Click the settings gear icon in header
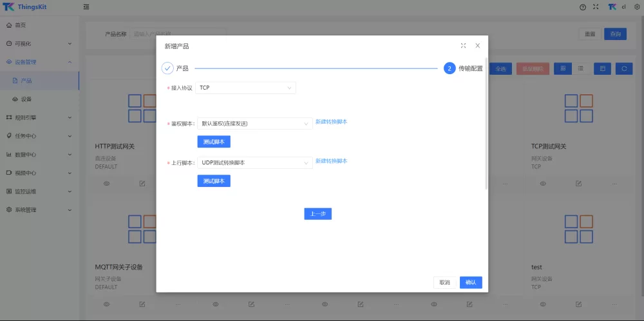This screenshot has width=644, height=321. 637,7
